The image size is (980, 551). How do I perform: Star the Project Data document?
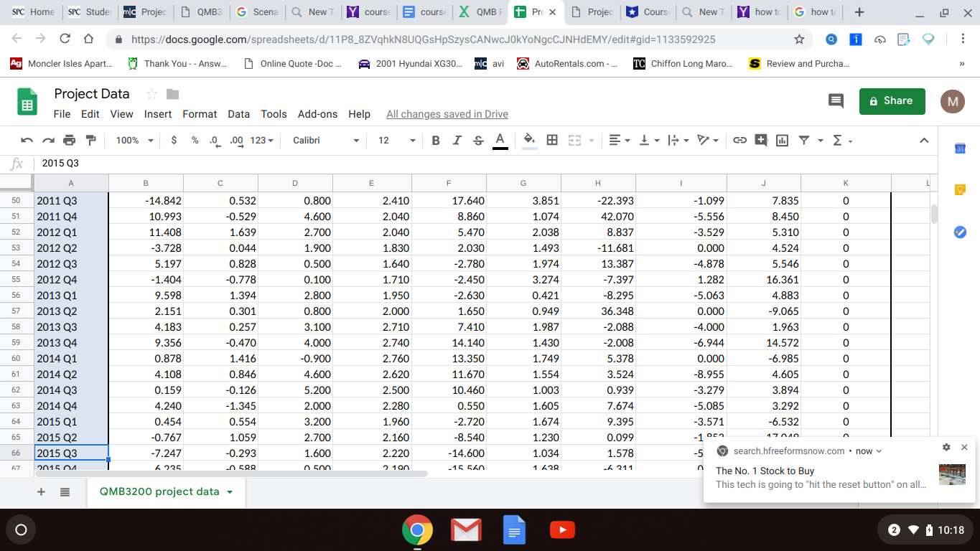pyautogui.click(x=151, y=94)
